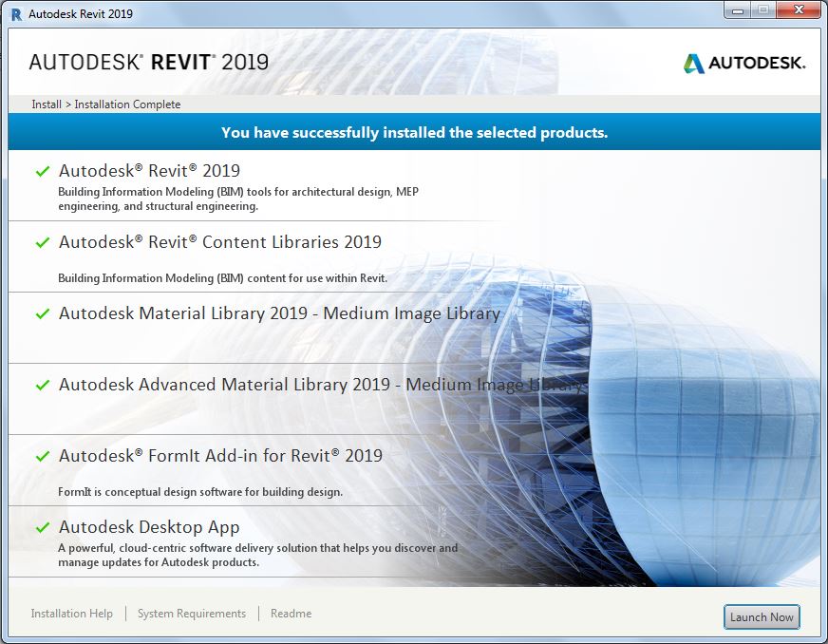Open the Readme document

pos(291,614)
